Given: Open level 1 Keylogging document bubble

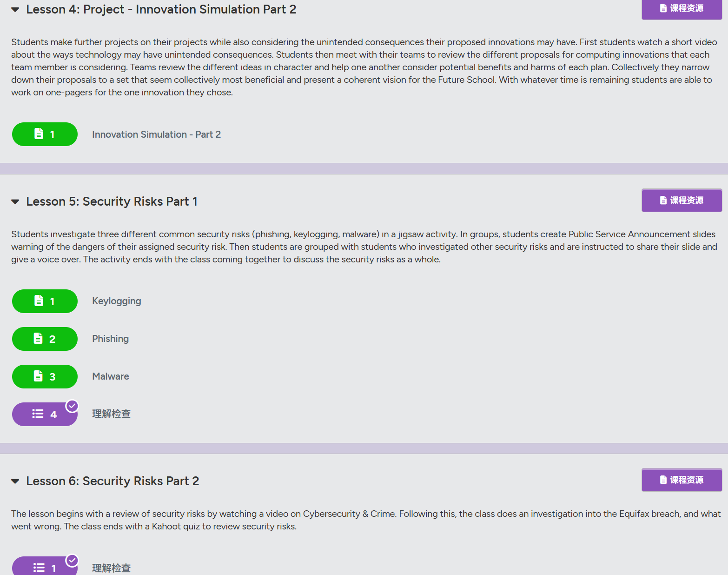Looking at the screenshot, I should [x=45, y=301].
